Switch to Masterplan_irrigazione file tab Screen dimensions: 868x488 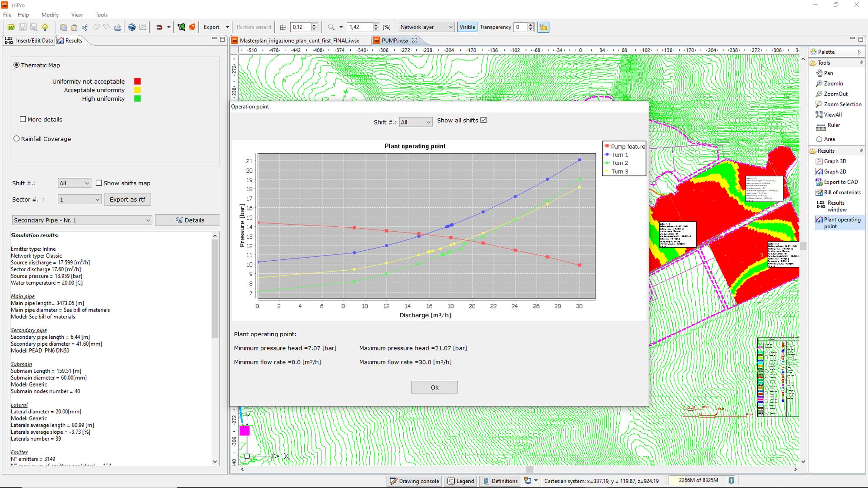coord(299,40)
